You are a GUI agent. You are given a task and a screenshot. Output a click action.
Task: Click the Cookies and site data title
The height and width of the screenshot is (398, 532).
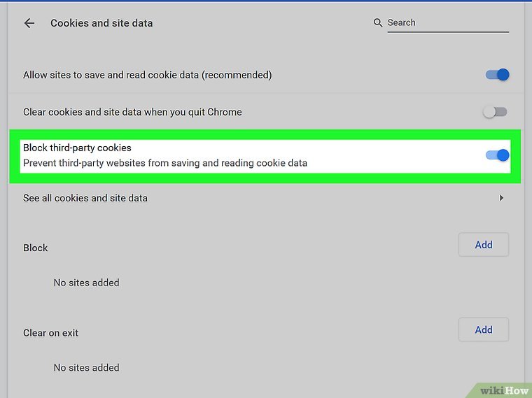click(x=101, y=23)
